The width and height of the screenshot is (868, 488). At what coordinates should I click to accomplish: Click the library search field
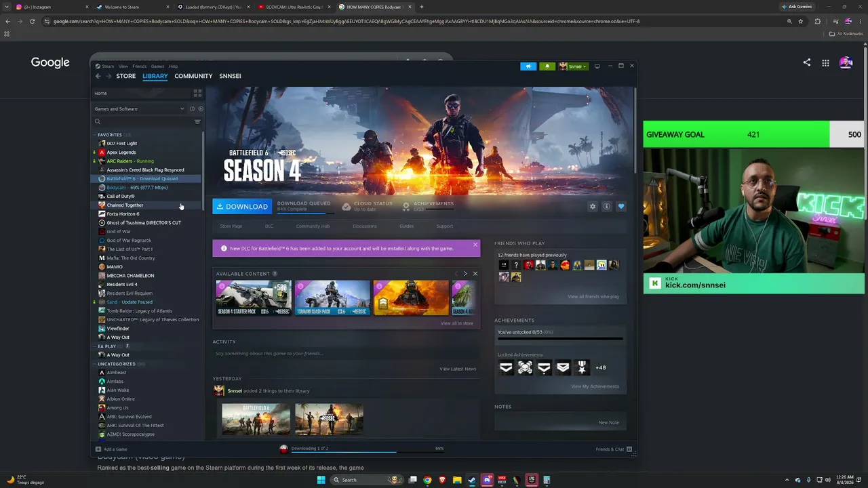click(142, 122)
